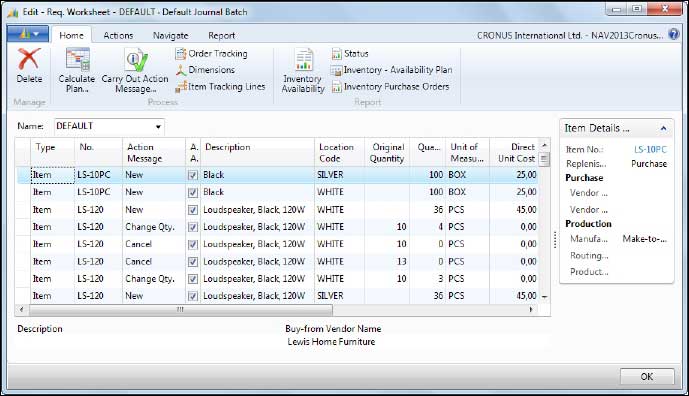Click SILVER location in last row
Viewport: 689px width, 396px height.
click(x=339, y=296)
